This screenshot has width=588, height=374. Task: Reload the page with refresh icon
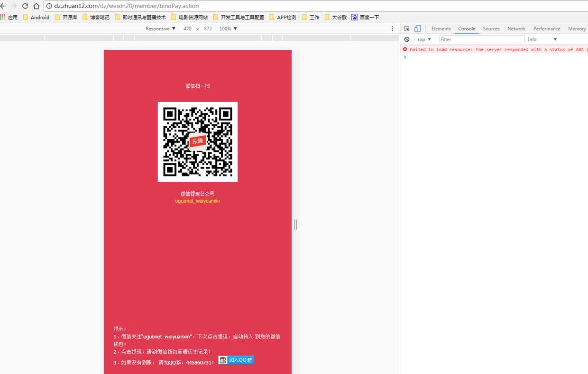click(x=25, y=6)
